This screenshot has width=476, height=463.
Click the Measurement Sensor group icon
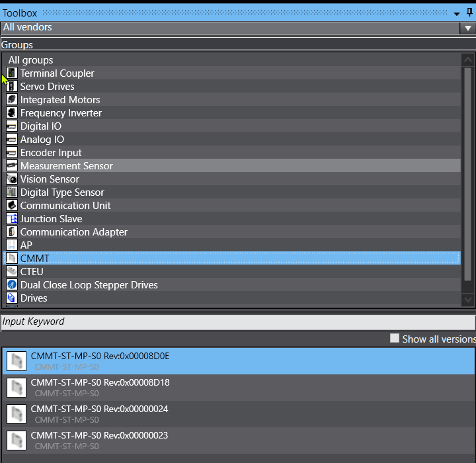click(12, 165)
